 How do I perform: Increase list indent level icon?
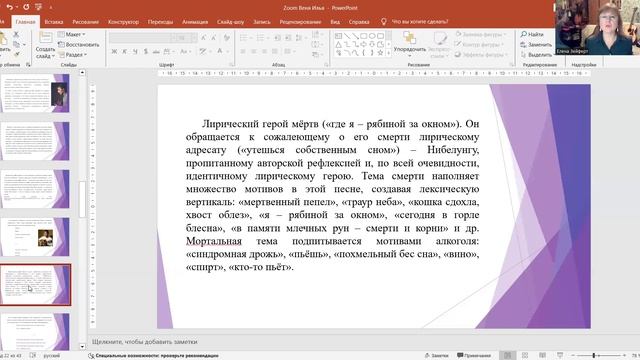point(288,38)
